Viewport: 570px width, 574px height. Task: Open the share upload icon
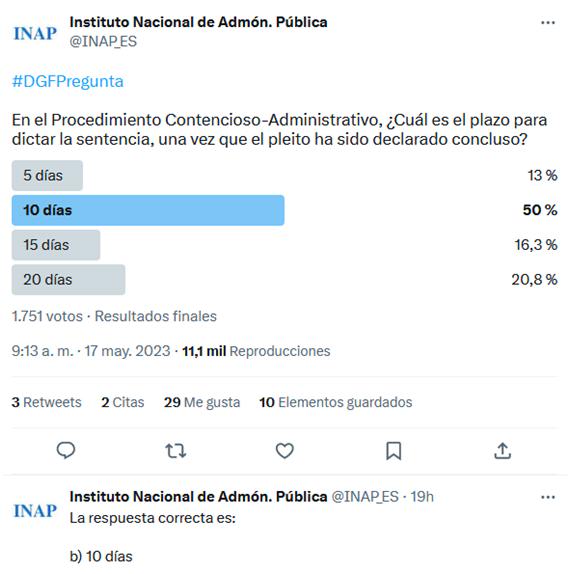[x=503, y=451]
